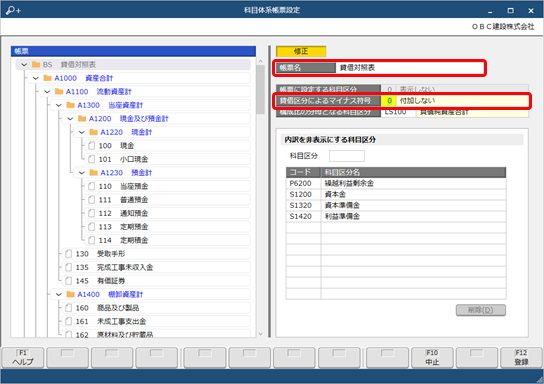
Task: Click the document icon for 112 通知預金
Action: click(x=91, y=213)
